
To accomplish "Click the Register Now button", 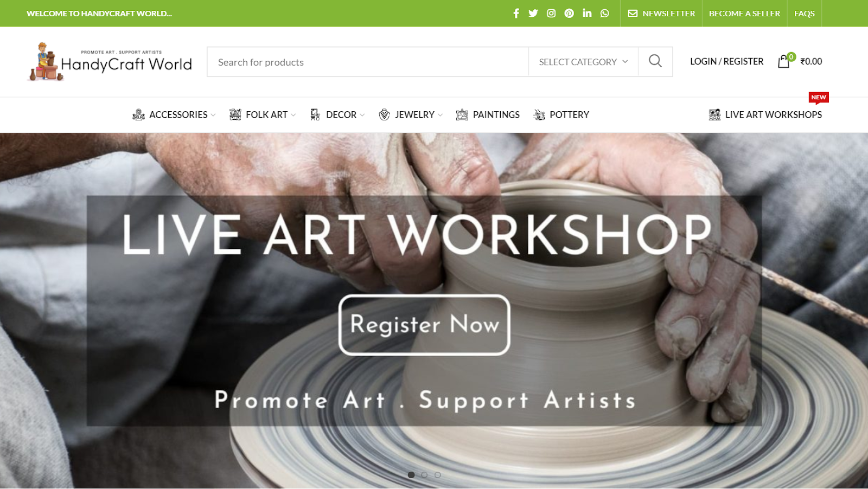I will pos(424,325).
